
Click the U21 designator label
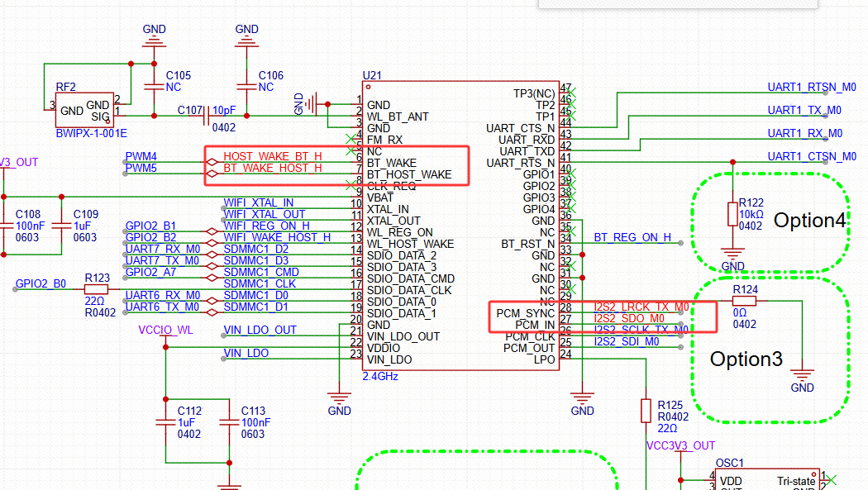372,75
